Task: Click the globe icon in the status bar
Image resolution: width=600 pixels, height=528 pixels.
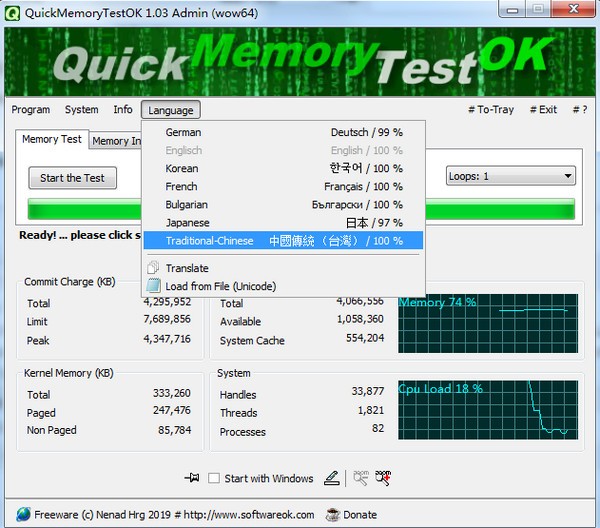Action: pos(20,514)
